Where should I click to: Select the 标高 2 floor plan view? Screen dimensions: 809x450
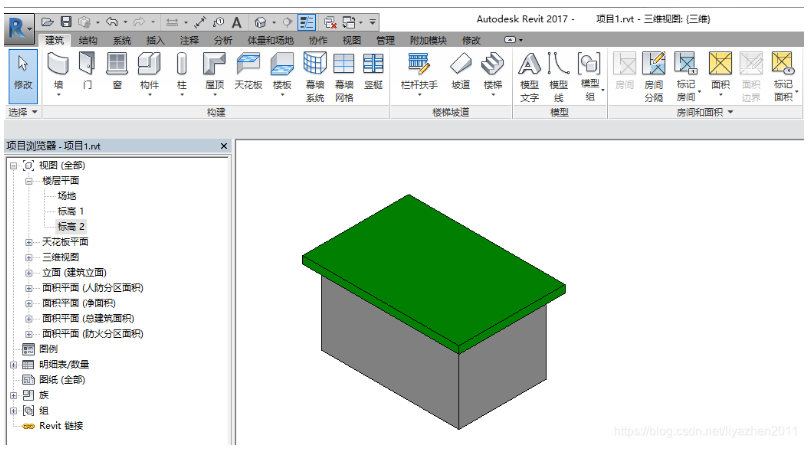(x=71, y=227)
